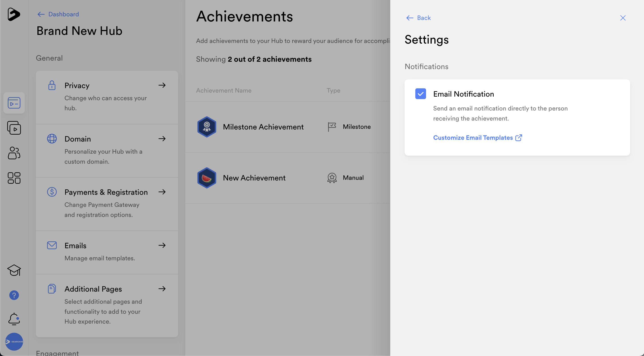The height and width of the screenshot is (356, 644).
Task: Expand Domain settings arrow
Action: coord(162,139)
